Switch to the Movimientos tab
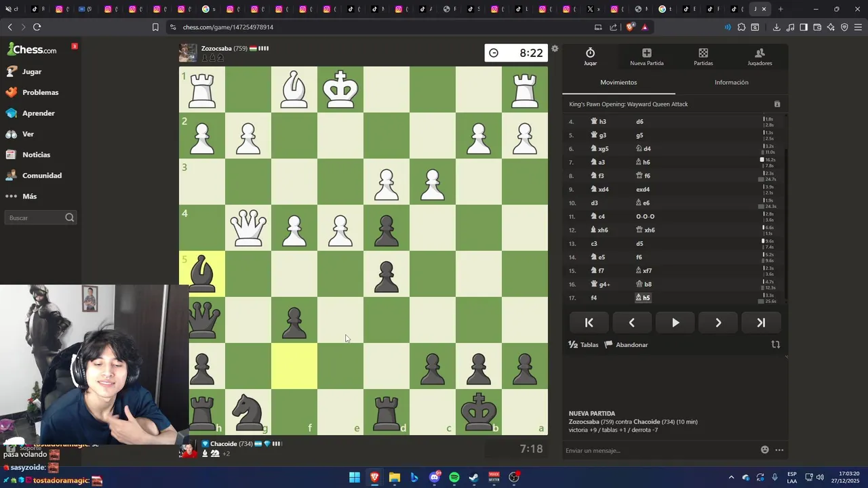Viewport: 868px width, 488px height. (618, 83)
